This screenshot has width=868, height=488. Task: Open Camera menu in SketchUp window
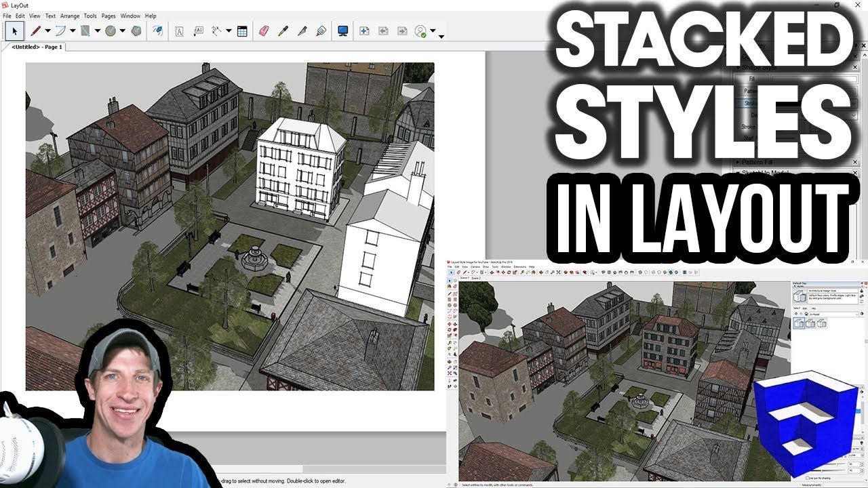point(477,267)
